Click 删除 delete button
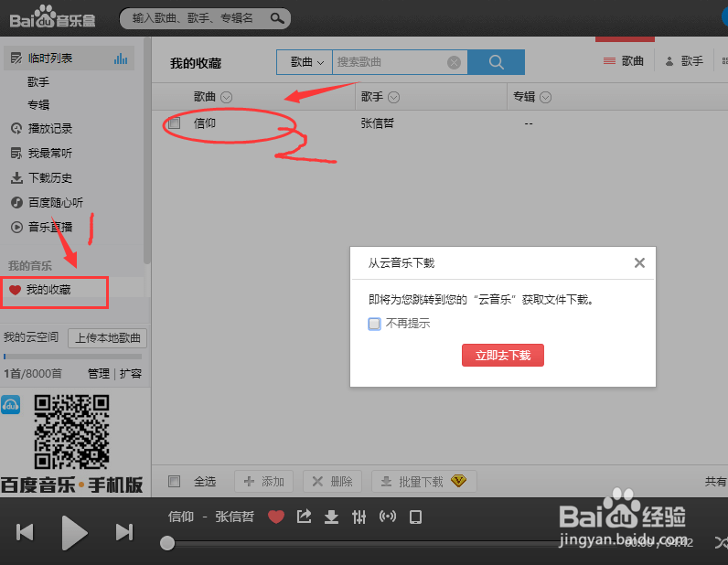Viewport: 728px width, 565px height. coord(332,482)
